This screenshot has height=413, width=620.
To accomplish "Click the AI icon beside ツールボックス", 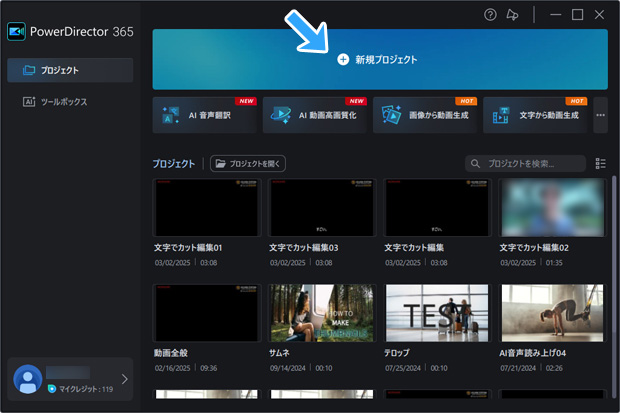I will click(29, 102).
